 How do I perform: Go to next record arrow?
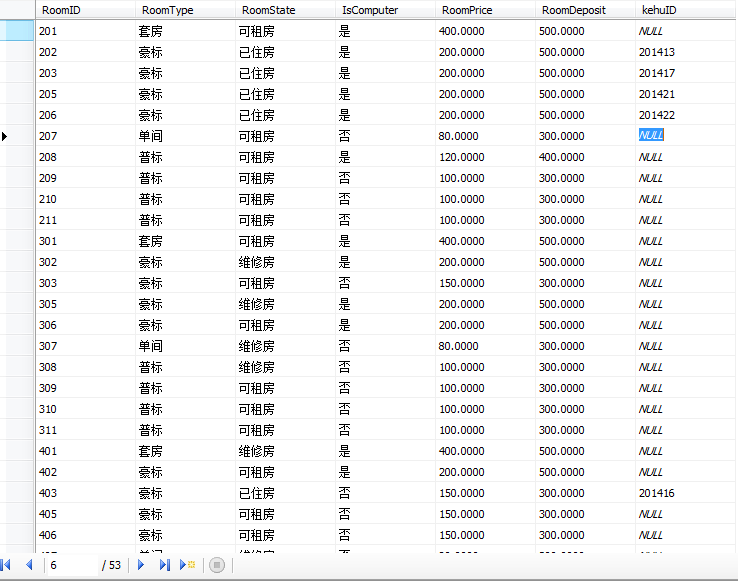(x=141, y=565)
